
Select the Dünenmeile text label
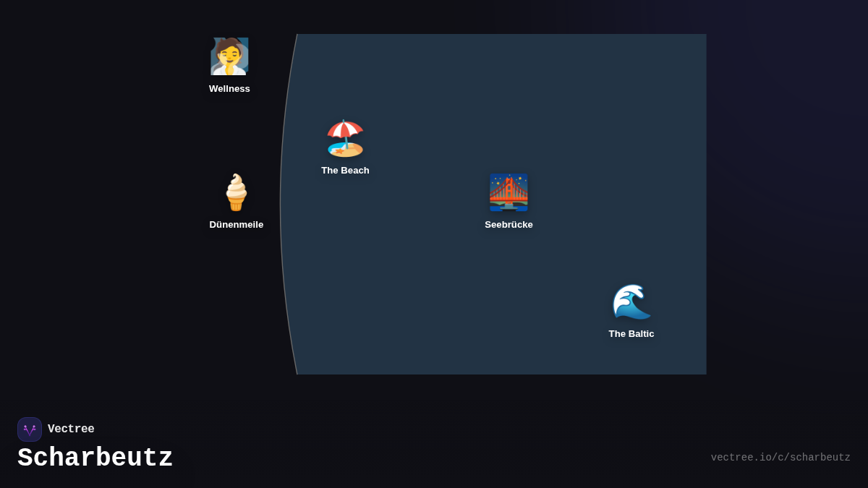coord(237,225)
